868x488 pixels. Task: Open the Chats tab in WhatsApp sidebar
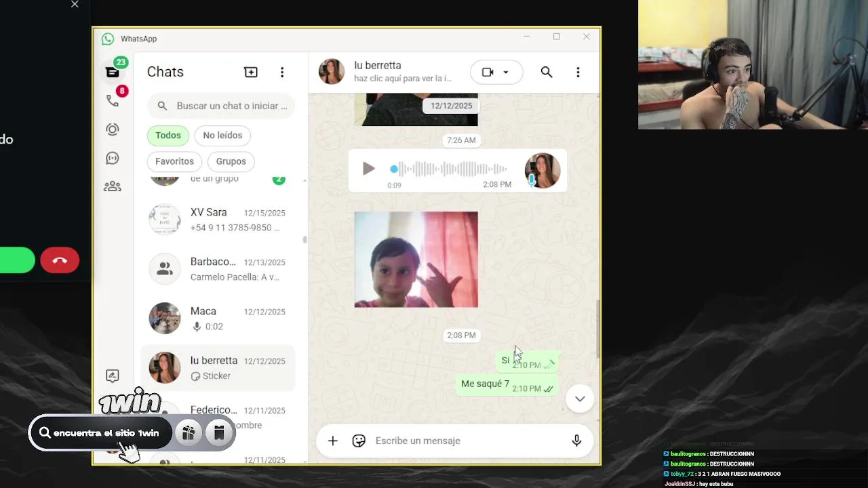[113, 72]
